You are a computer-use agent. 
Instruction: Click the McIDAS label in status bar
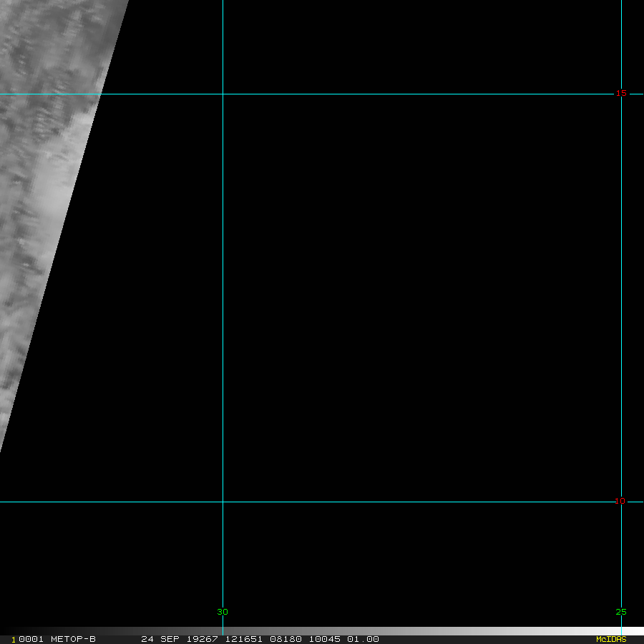tap(610, 639)
